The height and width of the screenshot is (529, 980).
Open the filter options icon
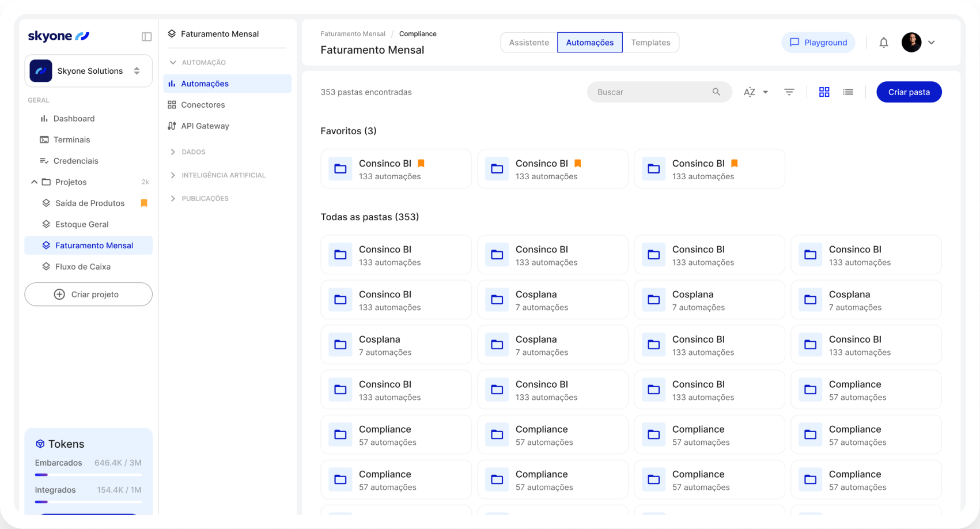coord(789,92)
